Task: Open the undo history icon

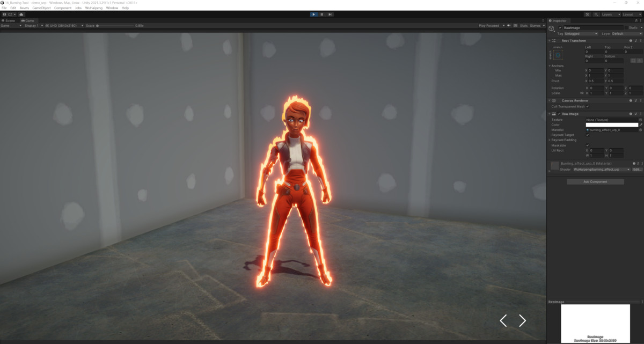Action: click(x=588, y=14)
